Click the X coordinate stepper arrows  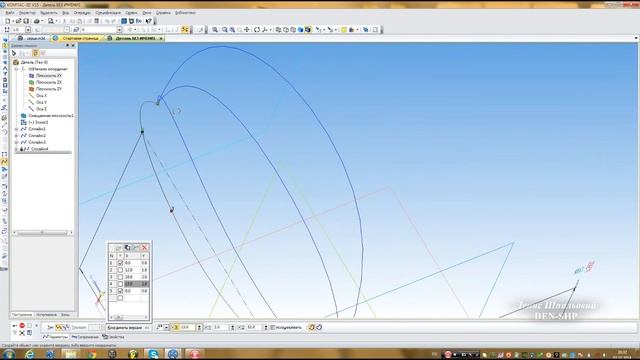click(199, 327)
